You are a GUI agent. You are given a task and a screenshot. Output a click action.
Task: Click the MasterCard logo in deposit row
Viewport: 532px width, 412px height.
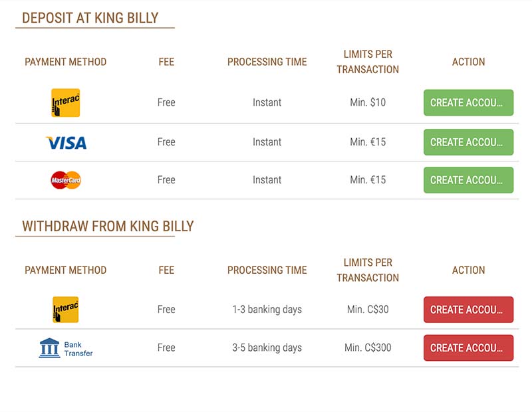pyautogui.click(x=66, y=180)
